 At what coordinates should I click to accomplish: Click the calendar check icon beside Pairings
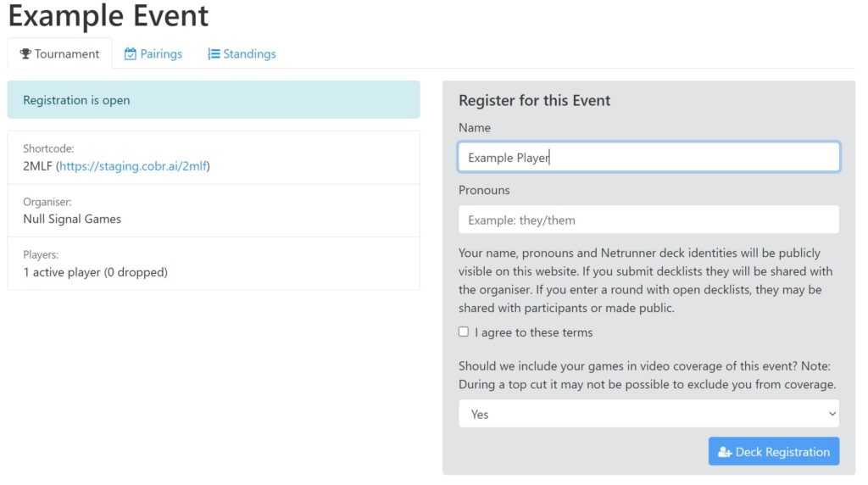(130, 53)
